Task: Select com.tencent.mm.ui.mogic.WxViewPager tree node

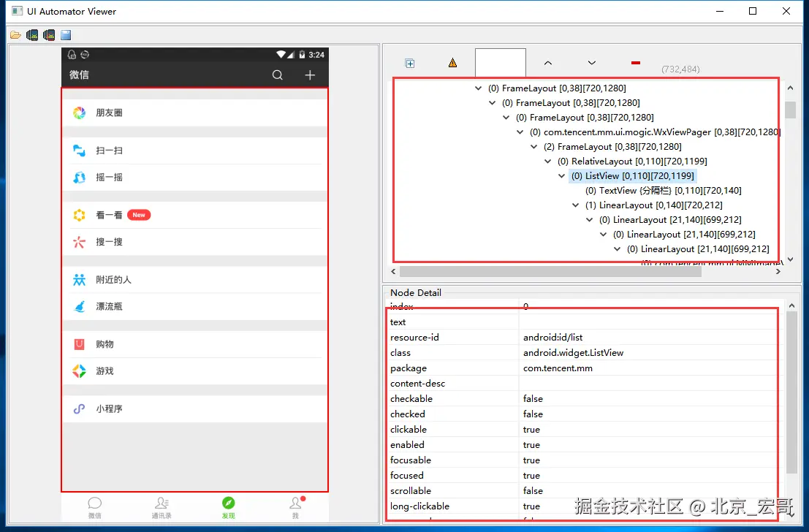Action: (654, 132)
